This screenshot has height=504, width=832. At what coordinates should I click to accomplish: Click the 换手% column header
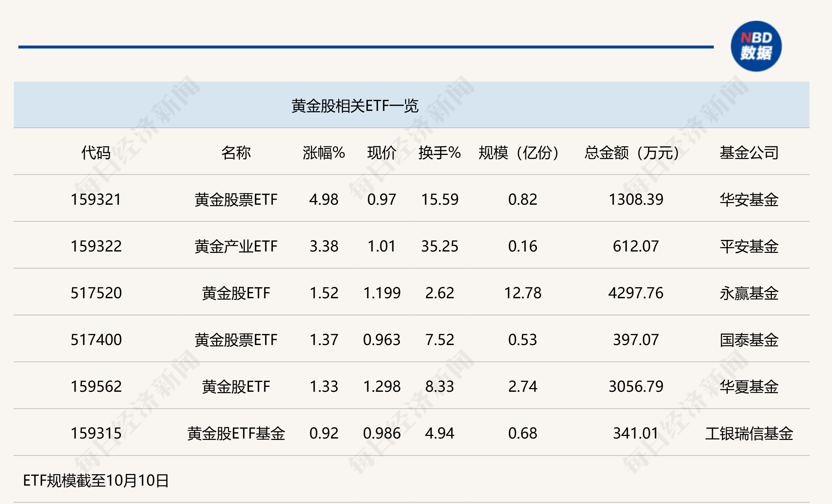(x=439, y=153)
